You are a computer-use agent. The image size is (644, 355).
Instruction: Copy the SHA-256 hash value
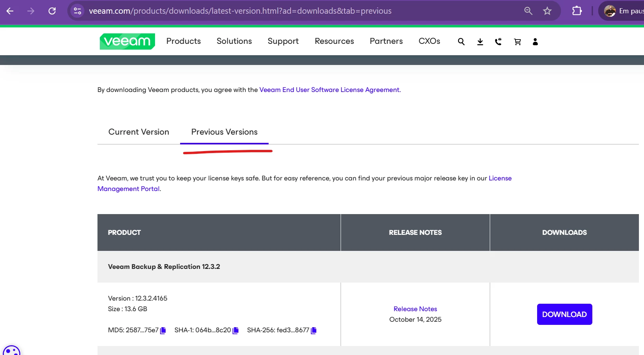(314, 330)
